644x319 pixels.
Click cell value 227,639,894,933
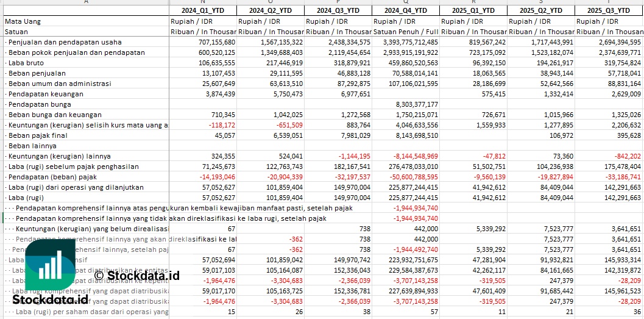(412, 290)
